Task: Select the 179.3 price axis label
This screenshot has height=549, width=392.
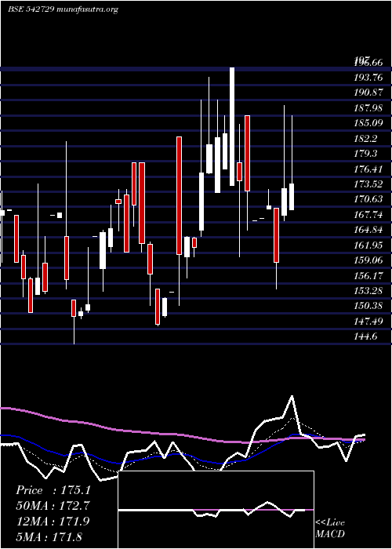Action: click(x=366, y=154)
